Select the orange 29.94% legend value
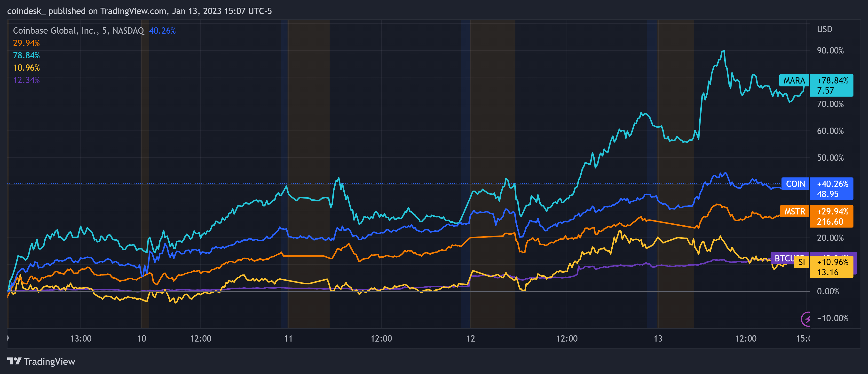The image size is (868, 374). [26, 43]
